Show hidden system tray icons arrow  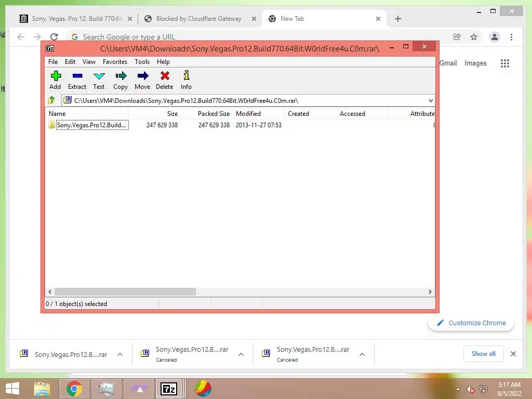click(458, 389)
